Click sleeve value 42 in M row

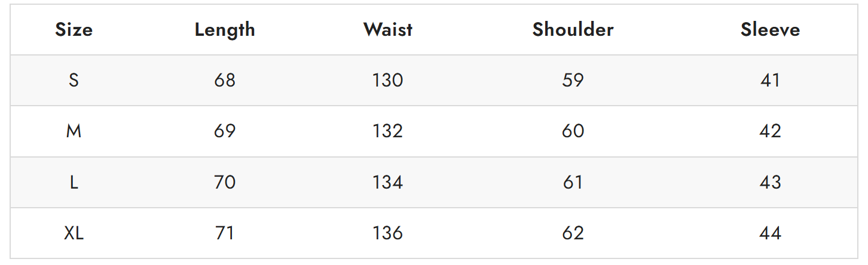click(770, 131)
